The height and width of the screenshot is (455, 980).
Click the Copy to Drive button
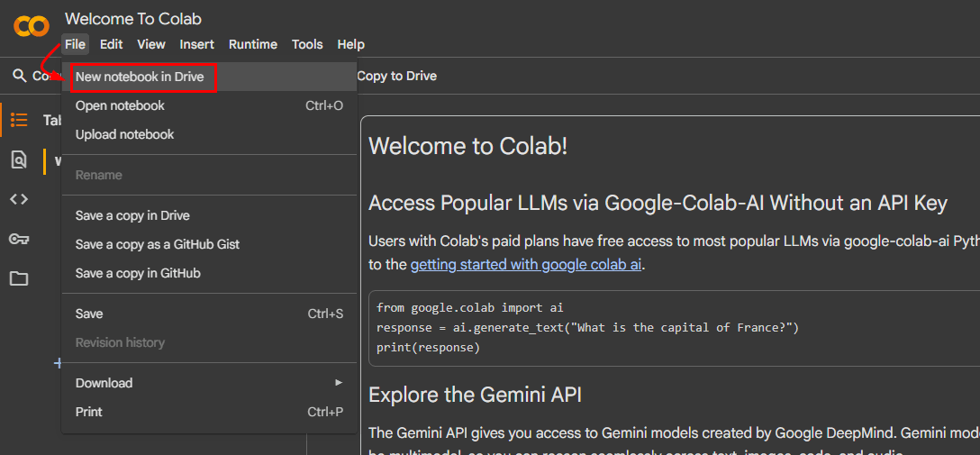(396, 76)
